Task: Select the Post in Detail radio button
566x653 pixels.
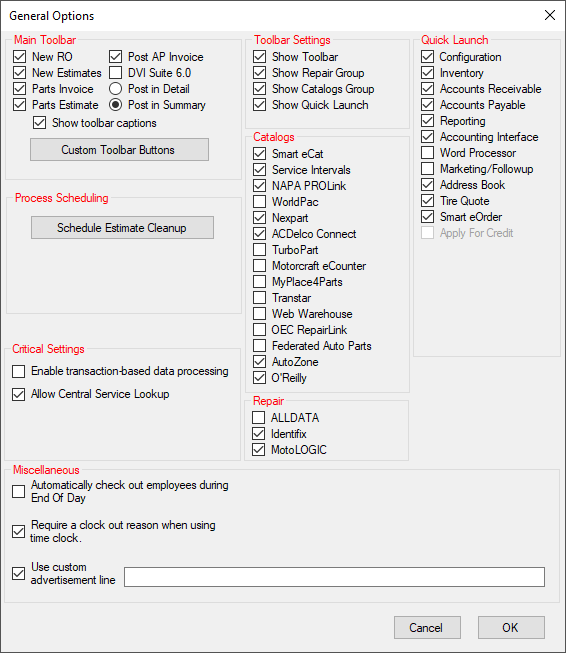Action: pyautogui.click(x=115, y=89)
